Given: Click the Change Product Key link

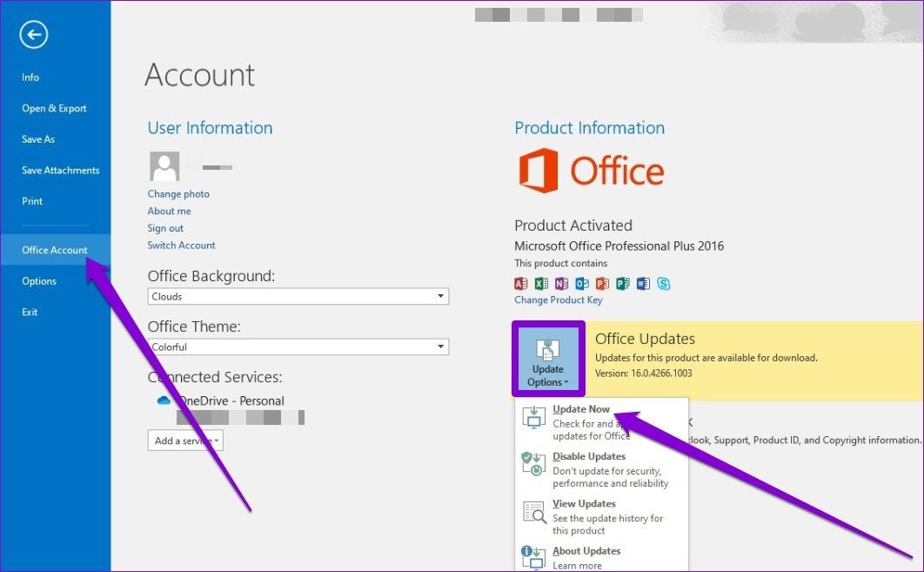Looking at the screenshot, I should pos(559,299).
